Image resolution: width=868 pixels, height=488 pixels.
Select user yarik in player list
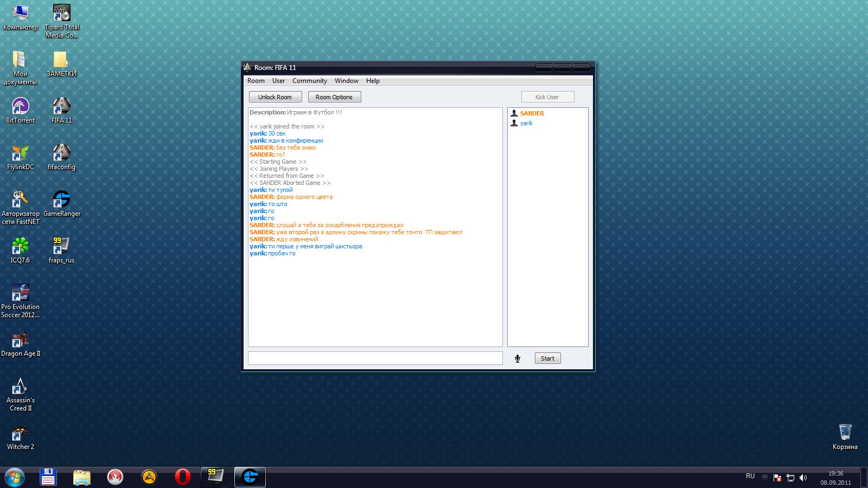tap(526, 123)
